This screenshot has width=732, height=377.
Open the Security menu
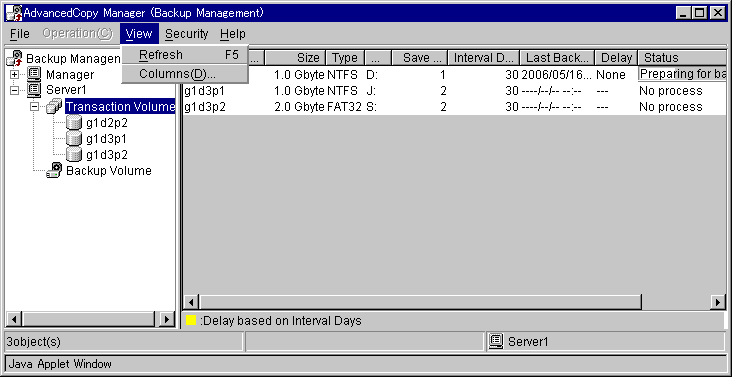coord(186,34)
